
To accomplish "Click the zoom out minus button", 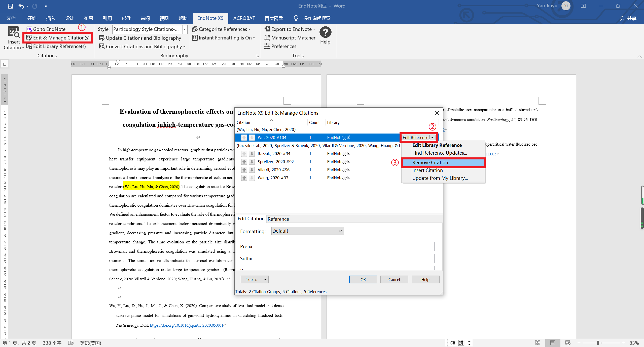I will tap(579, 343).
